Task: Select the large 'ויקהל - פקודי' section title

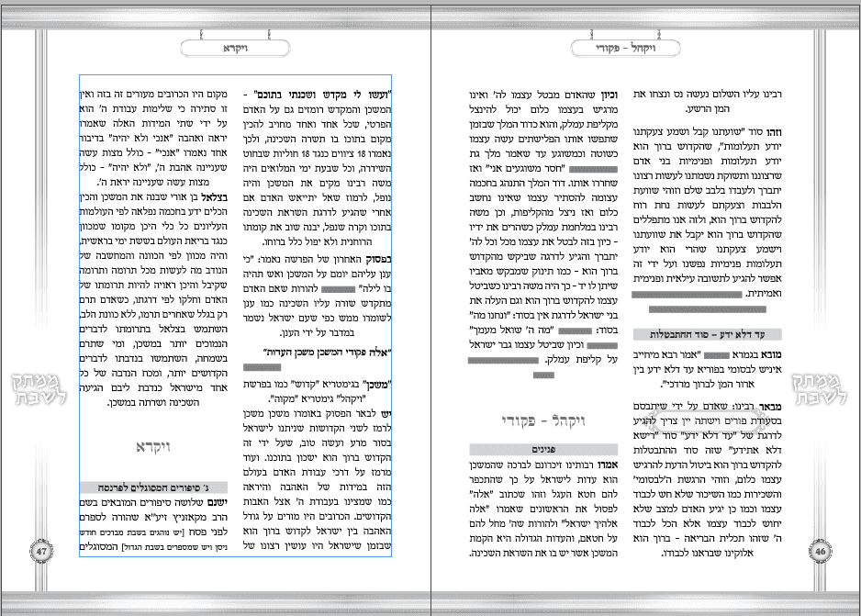Action: click(x=543, y=421)
